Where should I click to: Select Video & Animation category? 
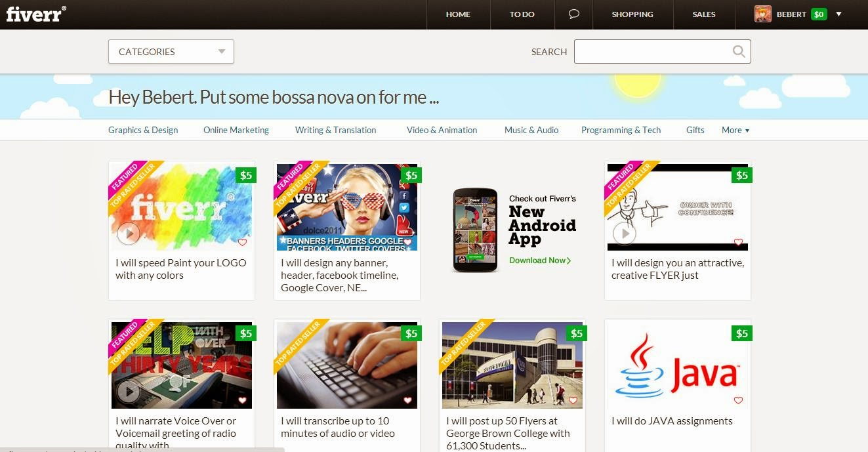[x=442, y=130]
